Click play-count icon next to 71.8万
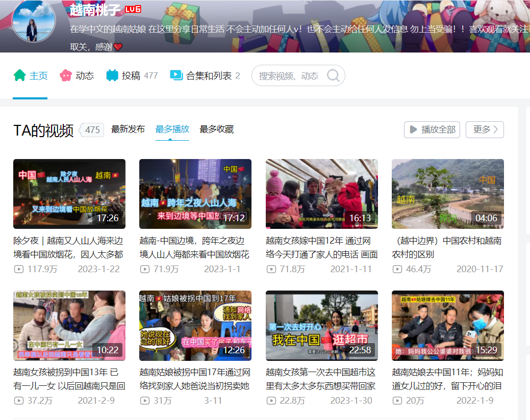This screenshot has height=420, width=530. tap(271, 269)
